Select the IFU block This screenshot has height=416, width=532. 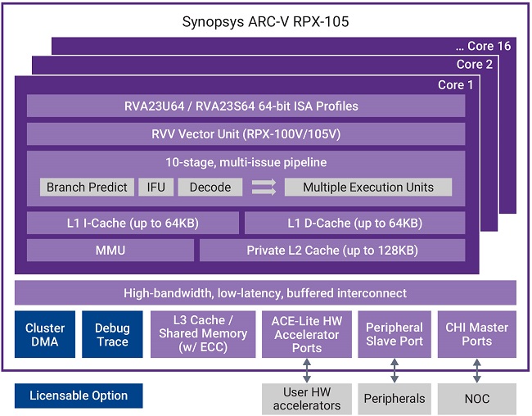(156, 188)
